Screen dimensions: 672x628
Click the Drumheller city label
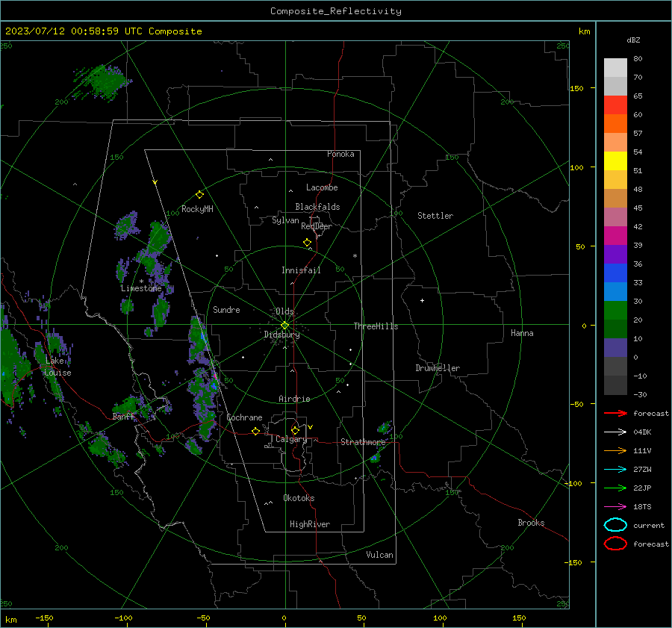[438, 368]
